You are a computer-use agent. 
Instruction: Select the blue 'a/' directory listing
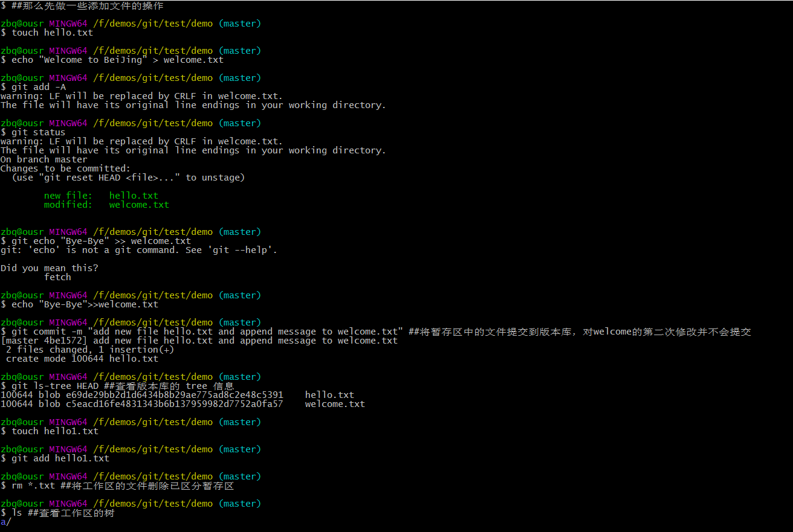6,522
